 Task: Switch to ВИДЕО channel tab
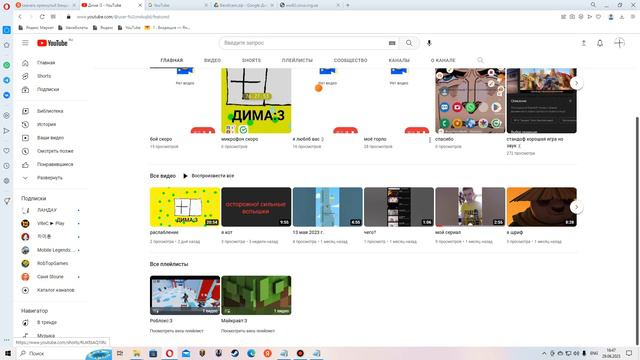tap(212, 60)
